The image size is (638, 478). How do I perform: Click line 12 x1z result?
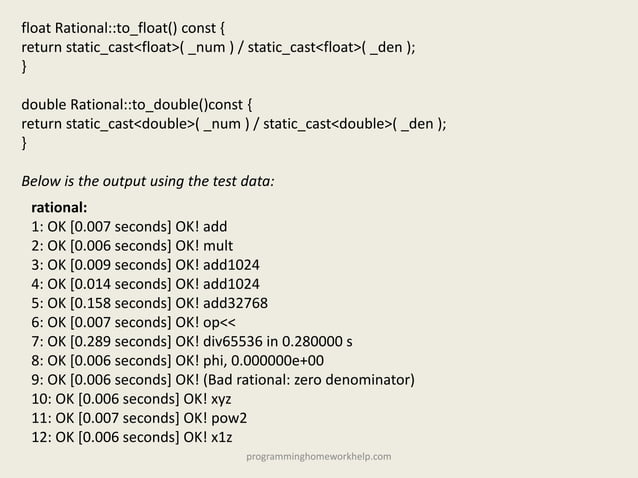coord(132,437)
